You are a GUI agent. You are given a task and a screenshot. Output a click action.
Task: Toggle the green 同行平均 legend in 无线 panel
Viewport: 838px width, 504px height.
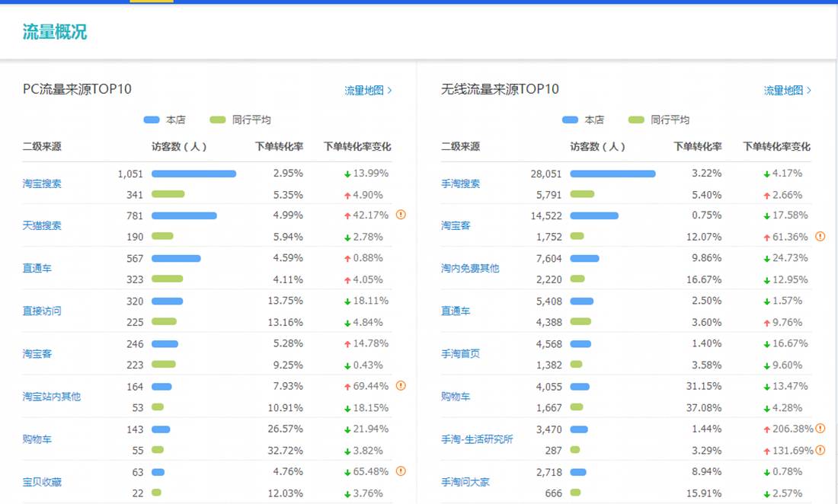tap(658, 120)
